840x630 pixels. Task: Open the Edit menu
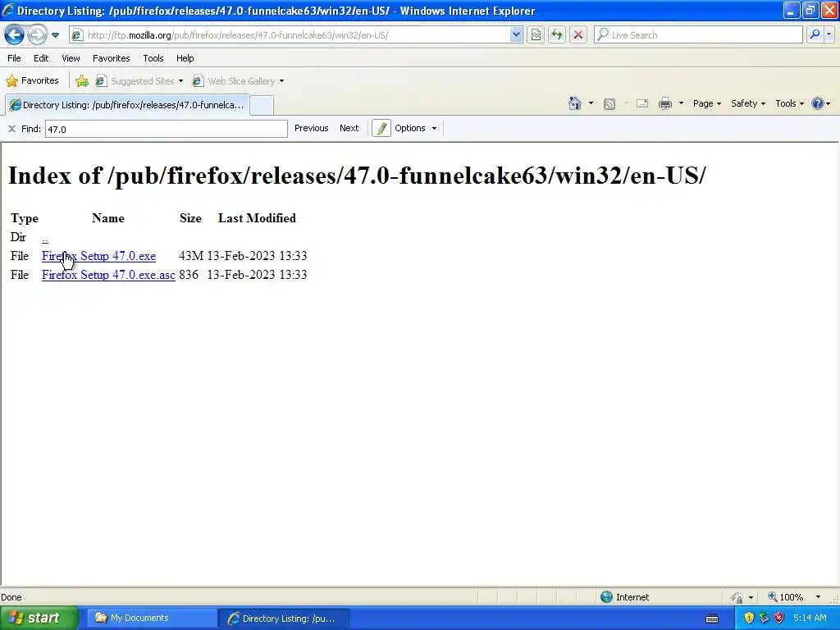41,58
